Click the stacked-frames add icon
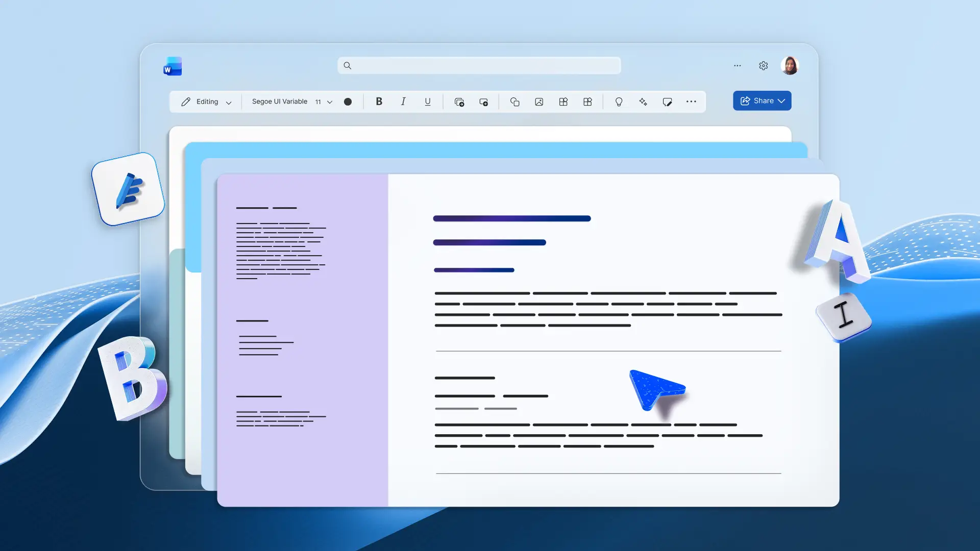The image size is (980, 551). pos(459,102)
